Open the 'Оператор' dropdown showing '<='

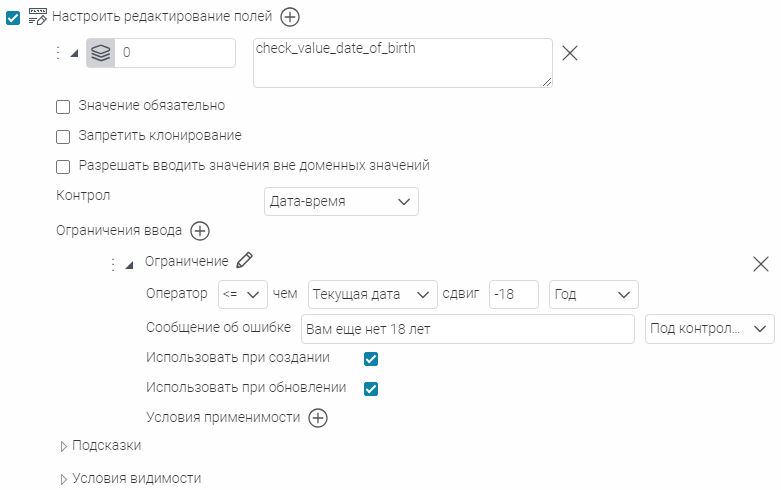[242, 294]
